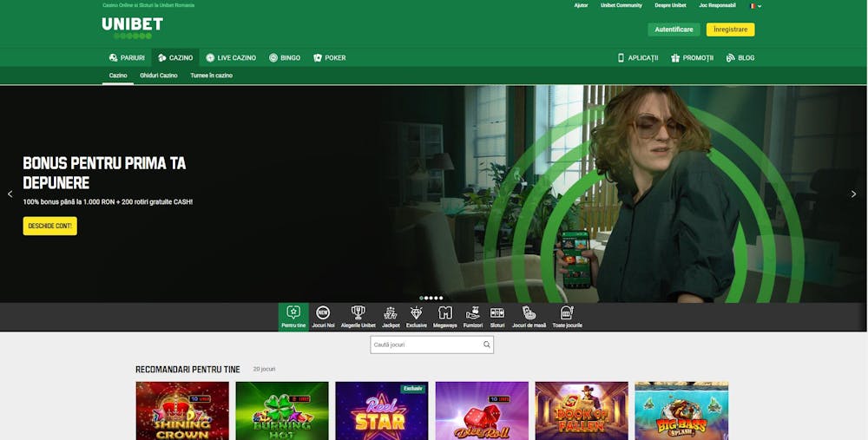
Task: Open the Shining Crown game thumbnail
Action: 182,410
